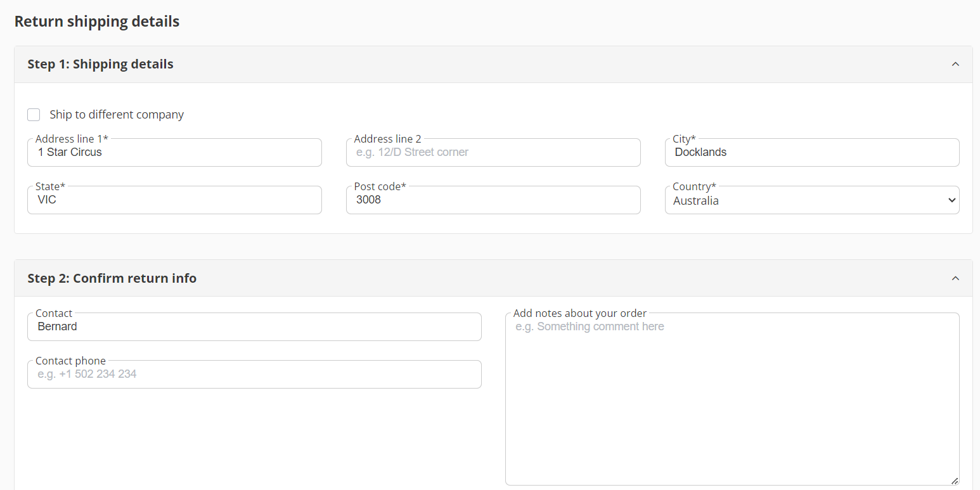
Task: Click the Step 1: Shipping details header text
Action: [x=100, y=64]
